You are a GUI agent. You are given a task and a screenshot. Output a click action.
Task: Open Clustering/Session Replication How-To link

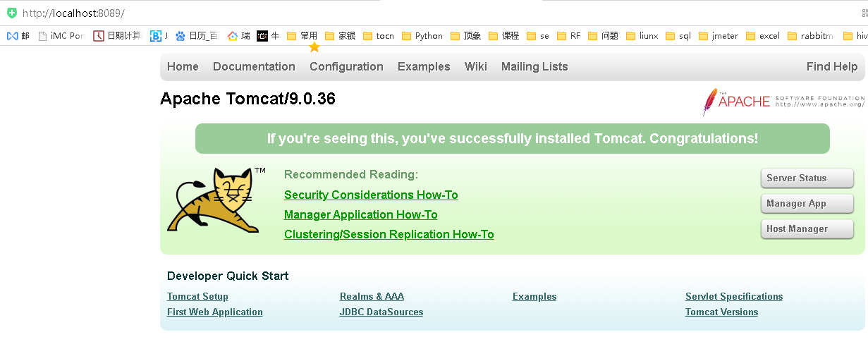tap(389, 235)
